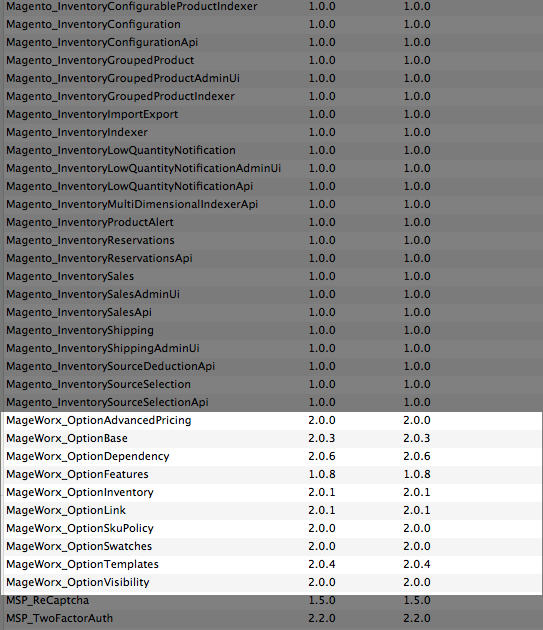Click second 2.0.1 version of MageWorx_OptionInventory
The image size is (543, 630).
[417, 493]
